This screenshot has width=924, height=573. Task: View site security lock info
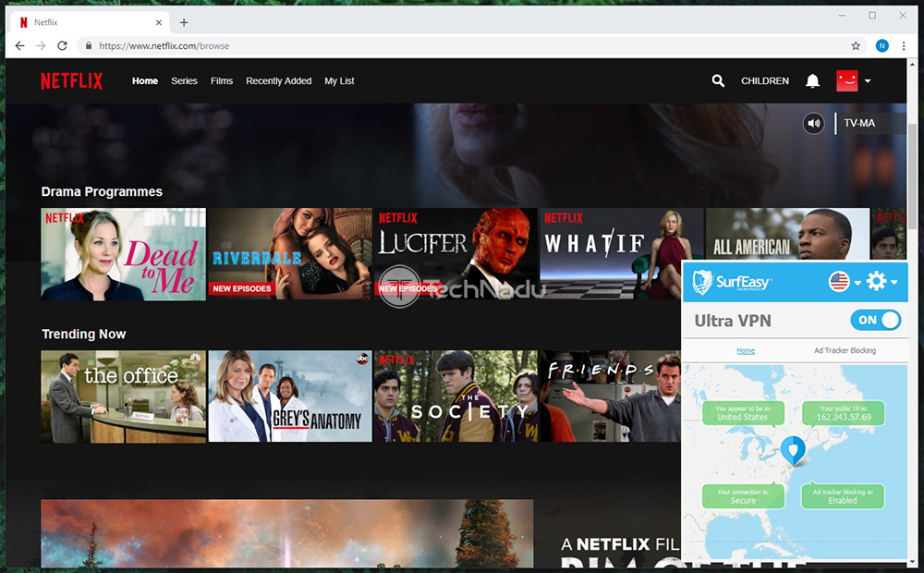pyautogui.click(x=89, y=45)
